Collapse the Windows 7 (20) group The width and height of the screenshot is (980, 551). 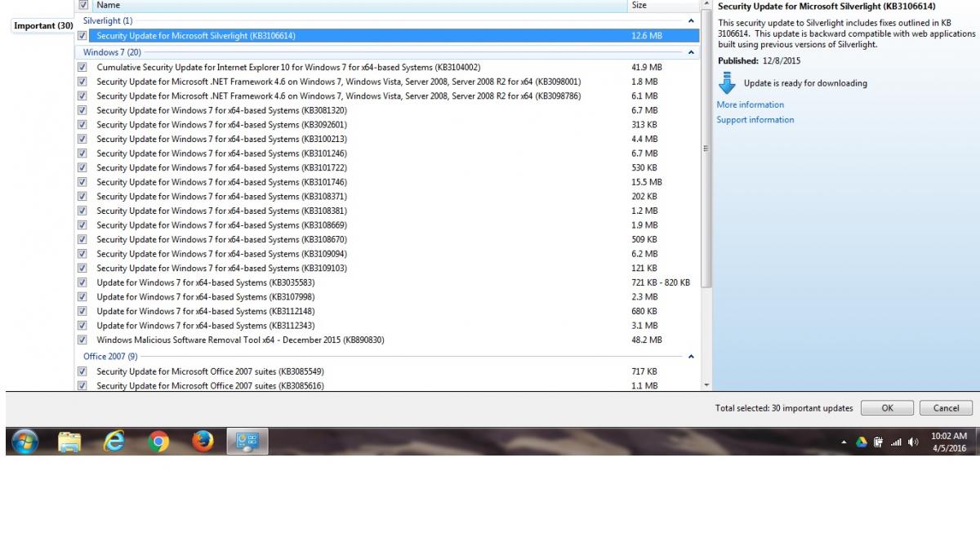pos(691,52)
